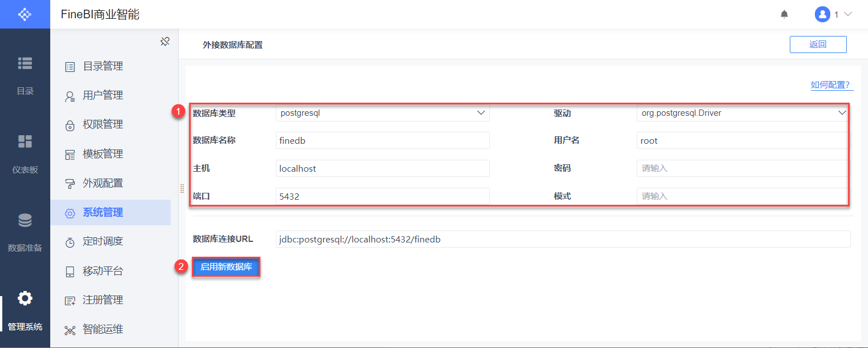This screenshot has width=868, height=348.
Task: Click the 定时调度 clock icon
Action: [70, 242]
